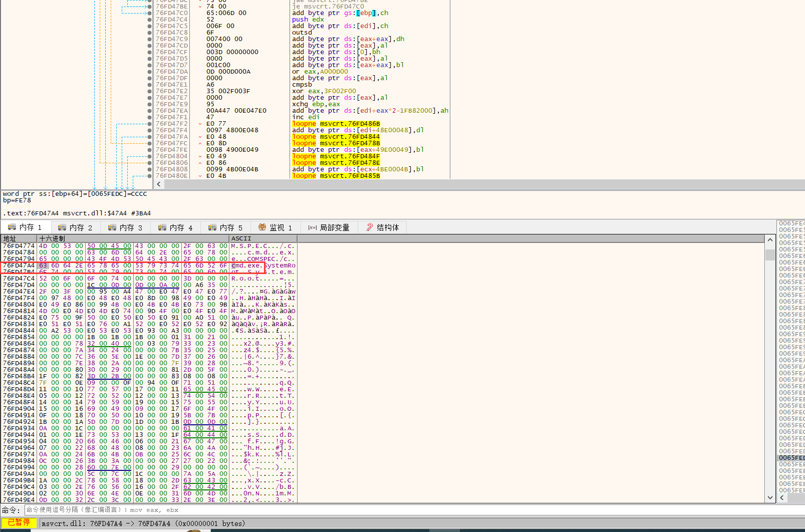Set breakpoint bullet beside 76FD47EA
Screen dimensions: 805x532
point(149,111)
